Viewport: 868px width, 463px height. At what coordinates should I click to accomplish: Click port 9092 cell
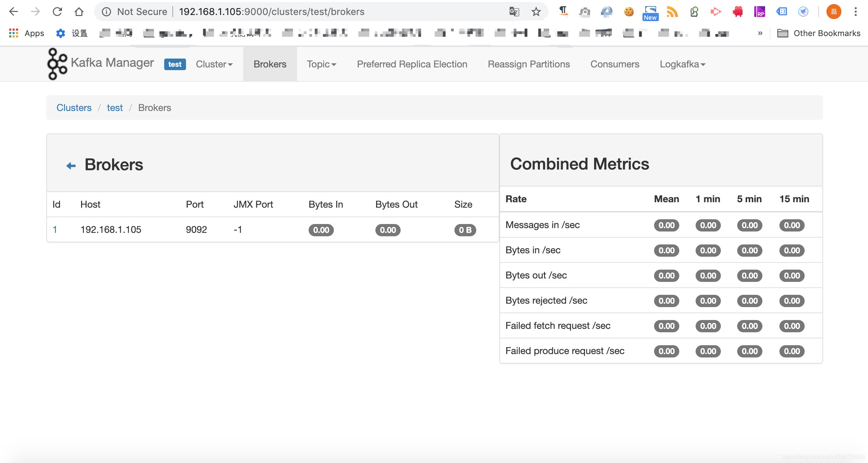click(x=196, y=229)
